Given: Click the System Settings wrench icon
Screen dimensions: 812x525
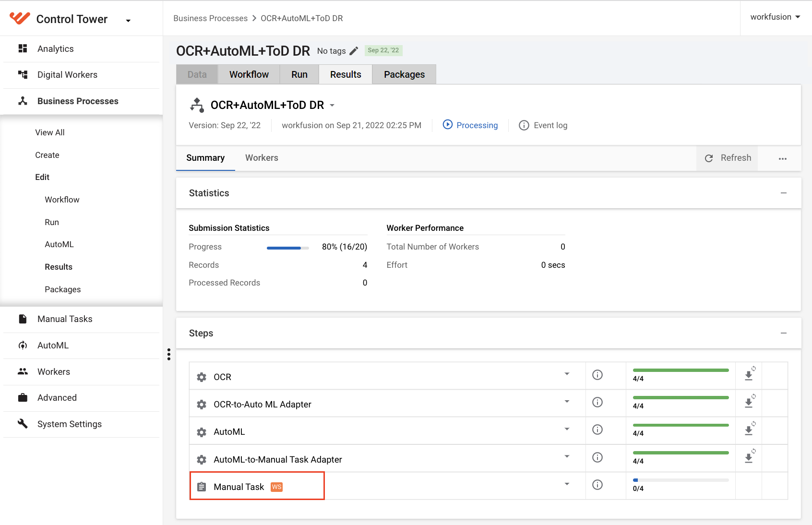Looking at the screenshot, I should pos(23,424).
